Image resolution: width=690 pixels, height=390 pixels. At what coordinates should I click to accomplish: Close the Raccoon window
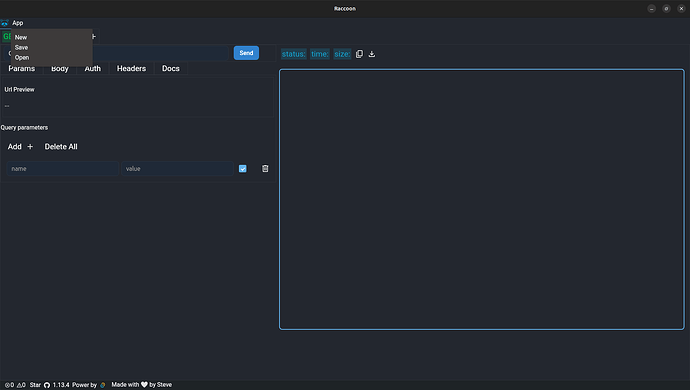(x=681, y=9)
